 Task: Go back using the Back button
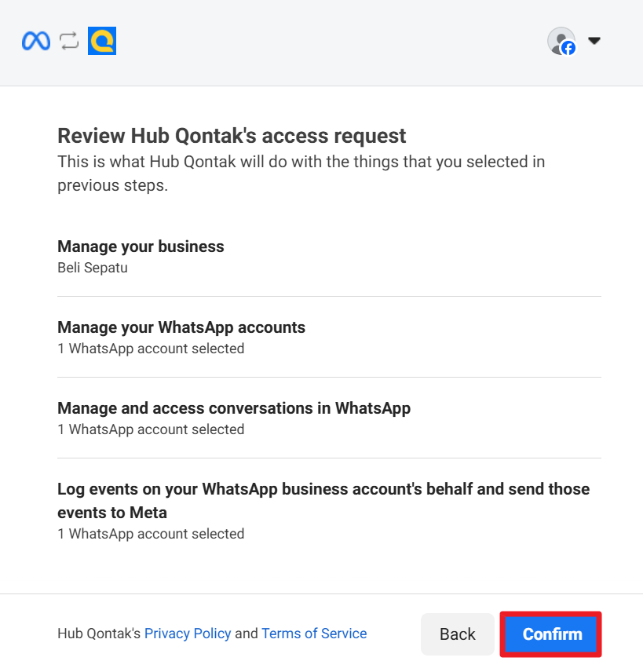pos(457,634)
